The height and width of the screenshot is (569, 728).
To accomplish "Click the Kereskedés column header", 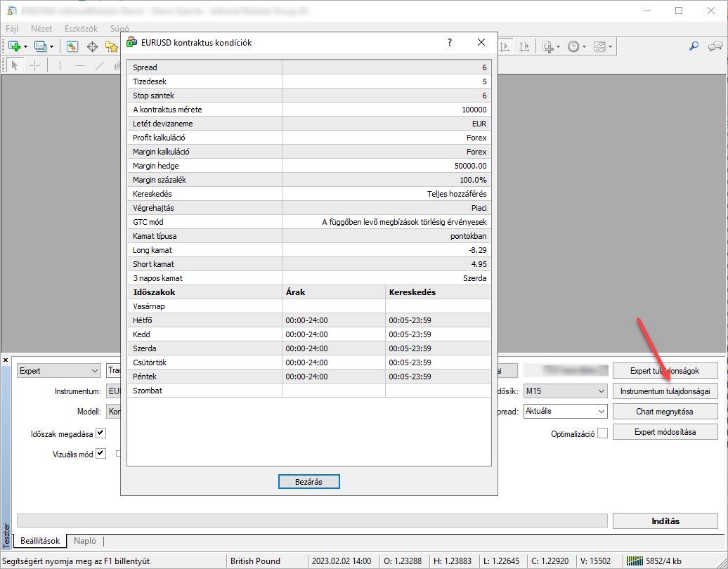I will [x=438, y=292].
